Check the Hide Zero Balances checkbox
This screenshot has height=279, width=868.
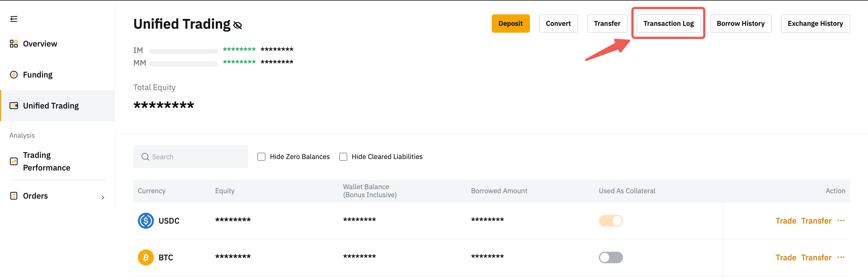coord(261,157)
